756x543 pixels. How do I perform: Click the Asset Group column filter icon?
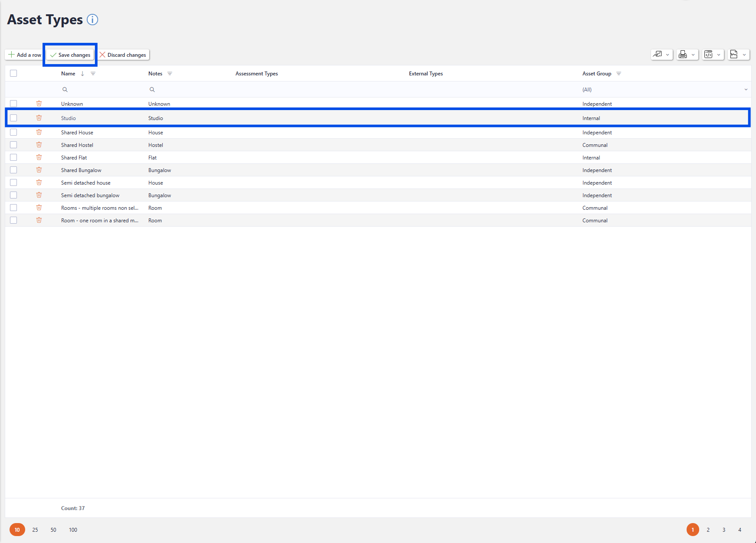coord(619,74)
